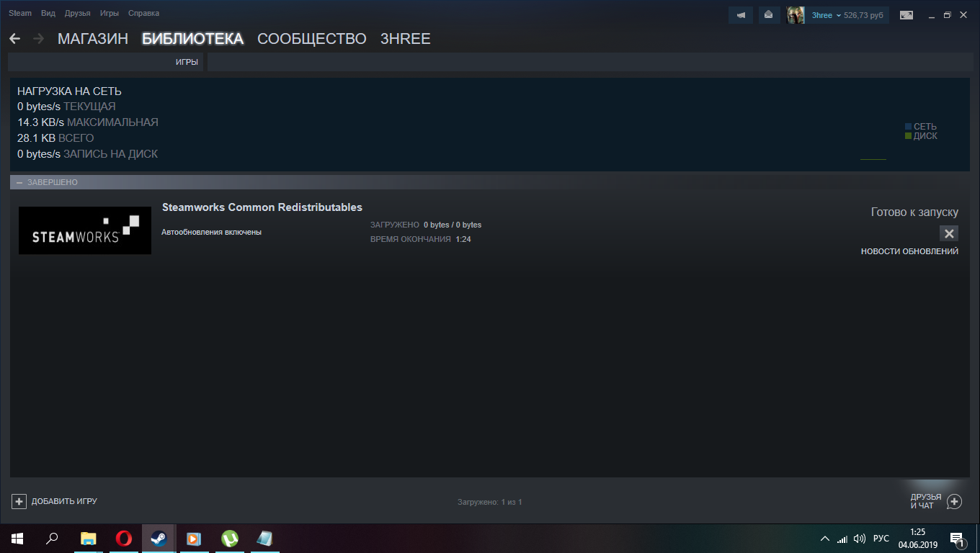The image size is (980, 553).
Task: Click the СЕТЬ graph legend swatch
Action: 909,127
